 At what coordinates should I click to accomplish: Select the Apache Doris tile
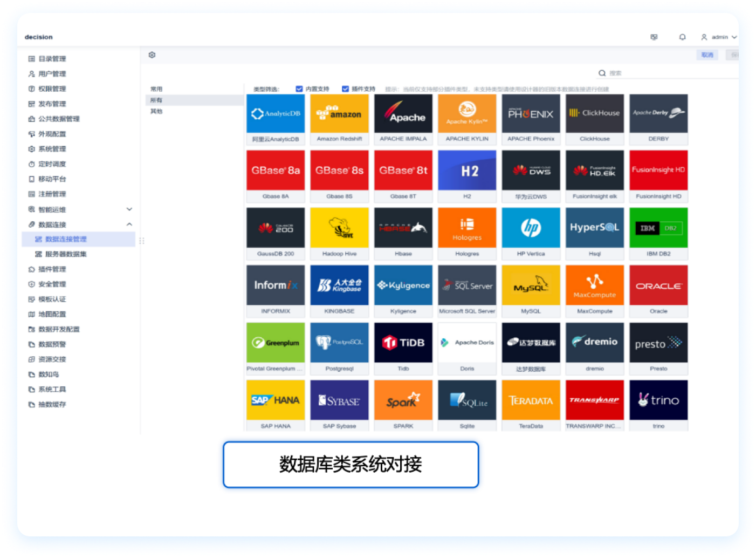pos(467,349)
